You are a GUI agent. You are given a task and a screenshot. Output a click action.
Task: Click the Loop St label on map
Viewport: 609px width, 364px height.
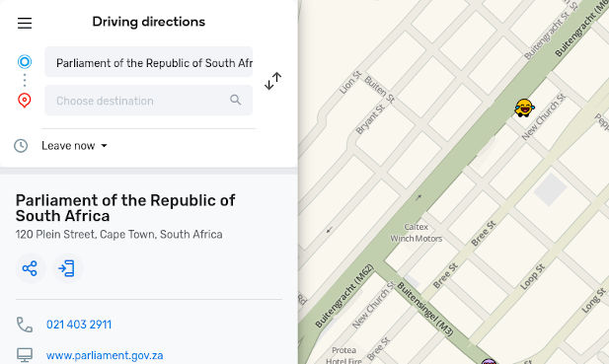533,276
